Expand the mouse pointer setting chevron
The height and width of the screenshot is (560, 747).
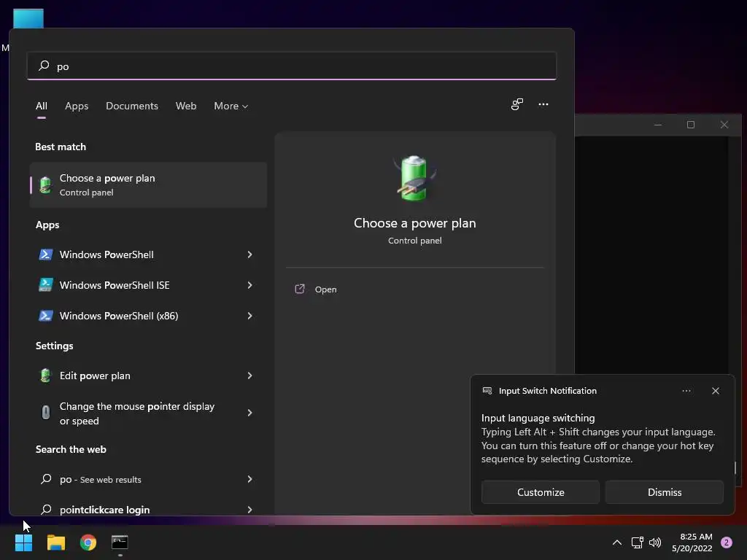(249, 413)
